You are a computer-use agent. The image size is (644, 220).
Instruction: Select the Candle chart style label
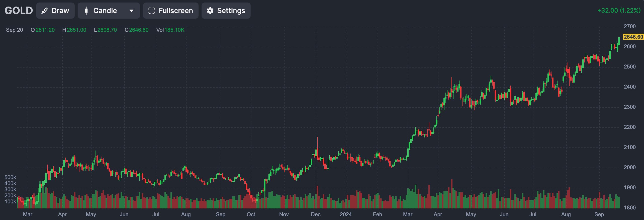105,11
